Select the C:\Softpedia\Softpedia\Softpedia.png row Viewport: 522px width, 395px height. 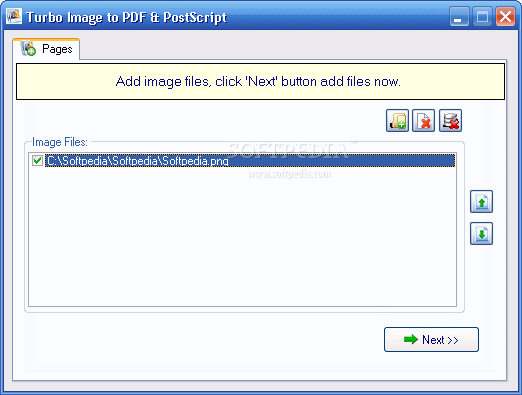pyautogui.click(x=250, y=161)
